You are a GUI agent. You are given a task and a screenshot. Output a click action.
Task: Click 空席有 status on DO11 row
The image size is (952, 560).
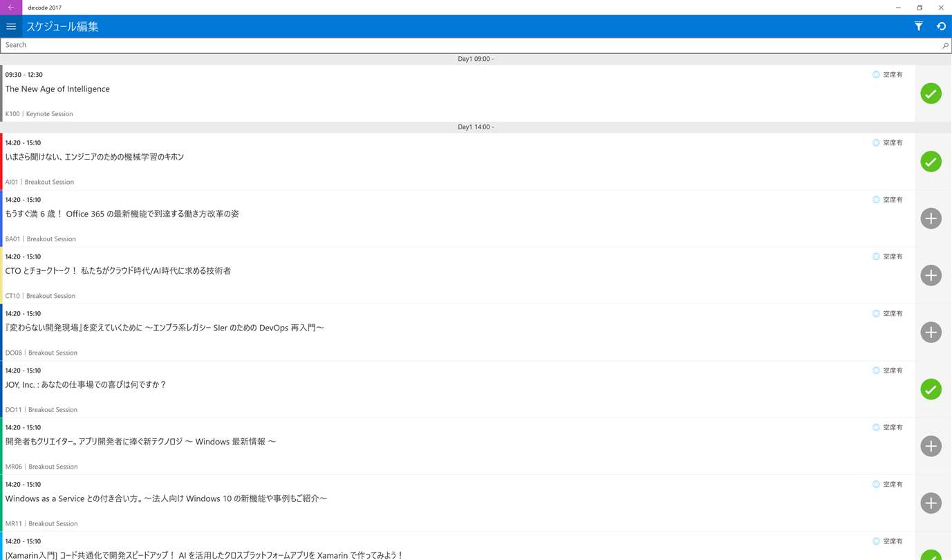coord(888,371)
